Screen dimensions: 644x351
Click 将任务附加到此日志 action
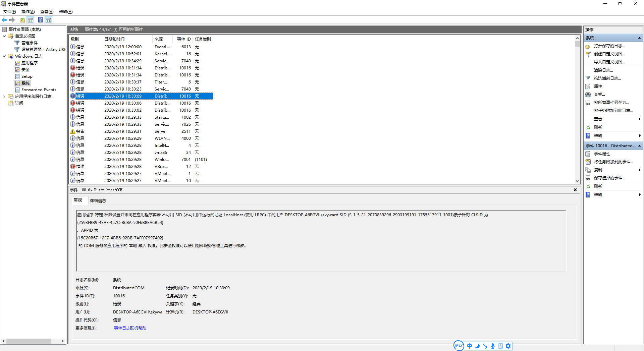click(x=613, y=111)
